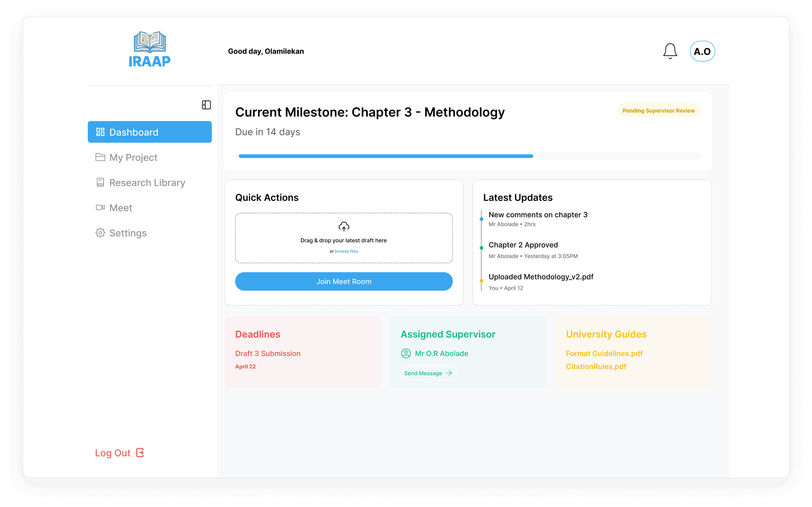The width and height of the screenshot is (812, 507).
Task: Click the Good day, Olamilekan greeting
Action: (x=266, y=51)
